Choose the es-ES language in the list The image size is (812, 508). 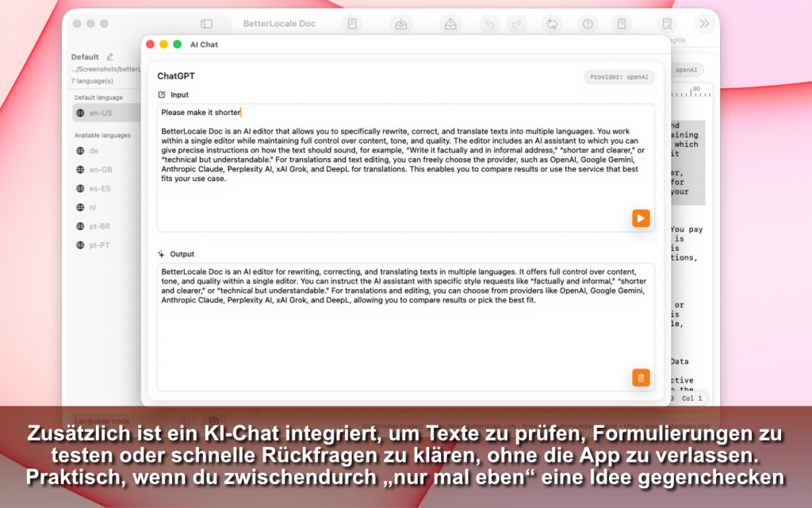(x=99, y=189)
